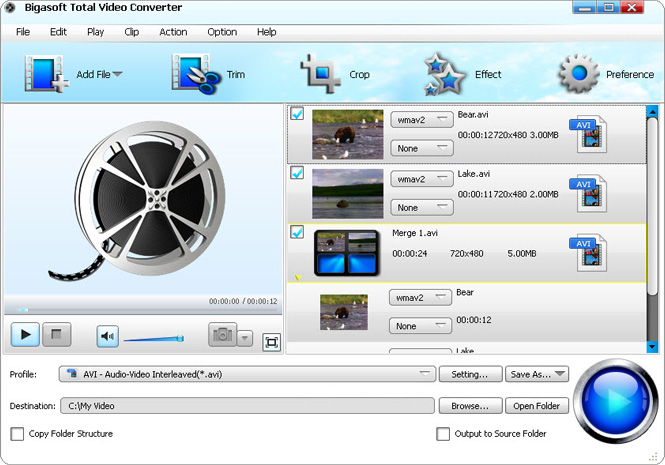Click the Open Folder button
The width and height of the screenshot is (665, 465).
click(536, 406)
